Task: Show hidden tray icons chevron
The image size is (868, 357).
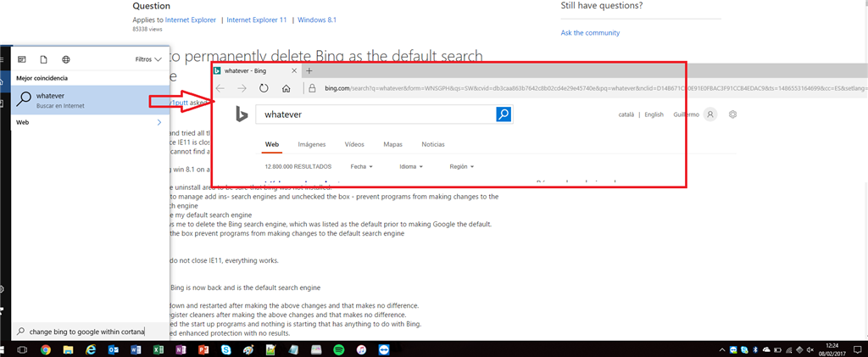Action: pyautogui.click(x=723, y=350)
